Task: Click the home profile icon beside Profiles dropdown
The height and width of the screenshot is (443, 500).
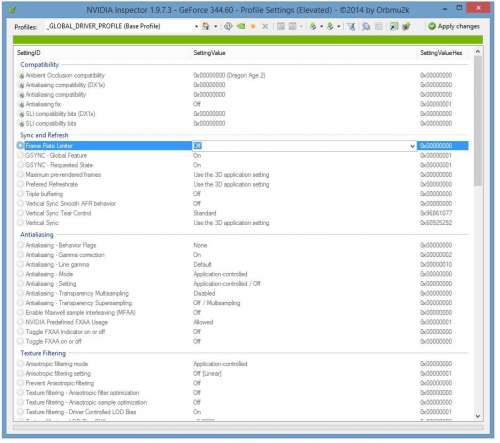Action: coord(206,26)
